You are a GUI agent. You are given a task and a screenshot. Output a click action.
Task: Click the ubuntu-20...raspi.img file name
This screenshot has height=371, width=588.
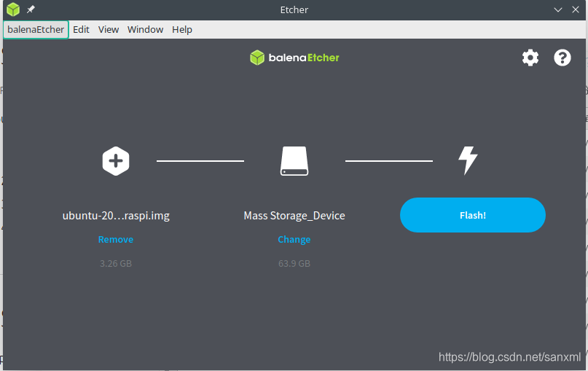tap(116, 216)
